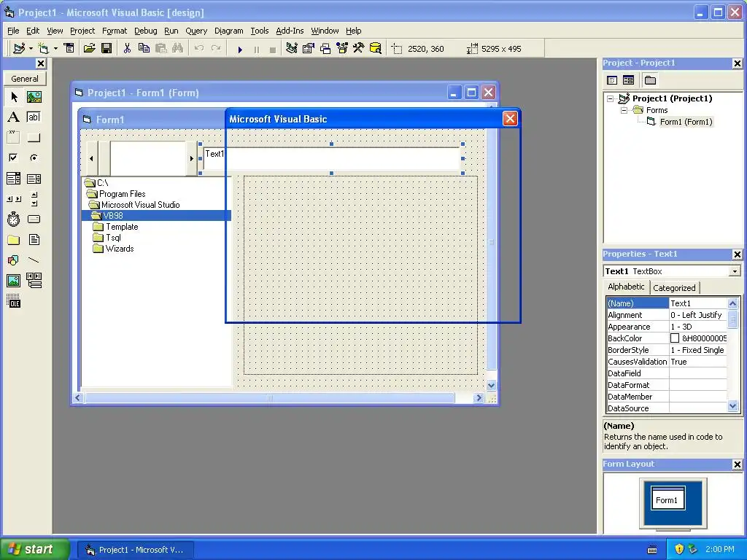
Task: Click the Add Standard EXE Project toolbar icon
Action: [x=19, y=49]
